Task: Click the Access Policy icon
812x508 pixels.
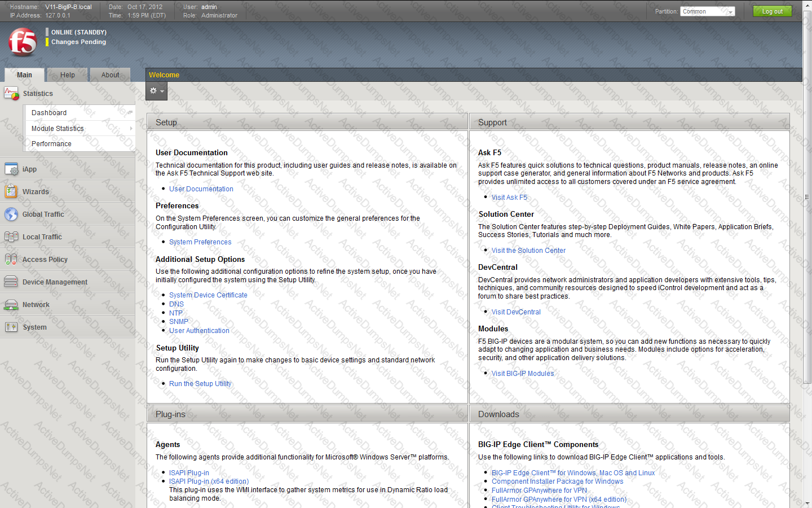Action: point(11,260)
